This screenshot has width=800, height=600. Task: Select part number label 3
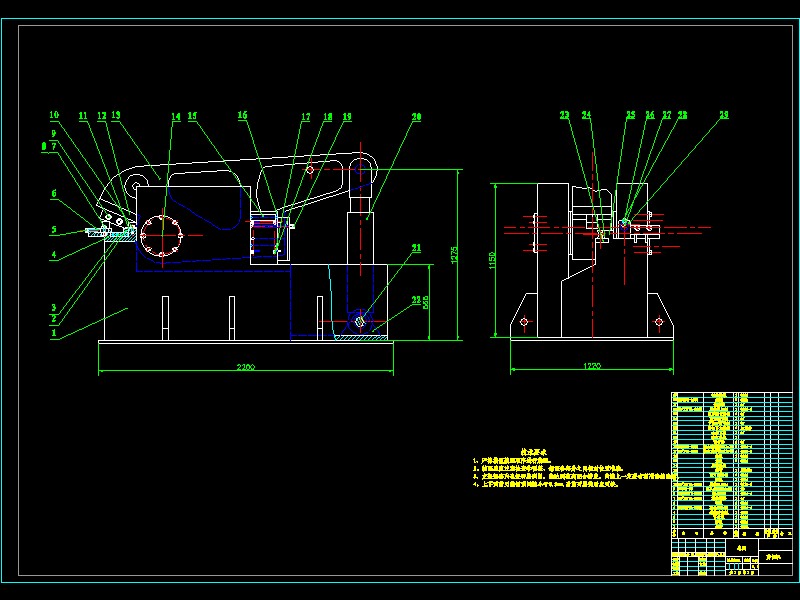[x=54, y=308]
